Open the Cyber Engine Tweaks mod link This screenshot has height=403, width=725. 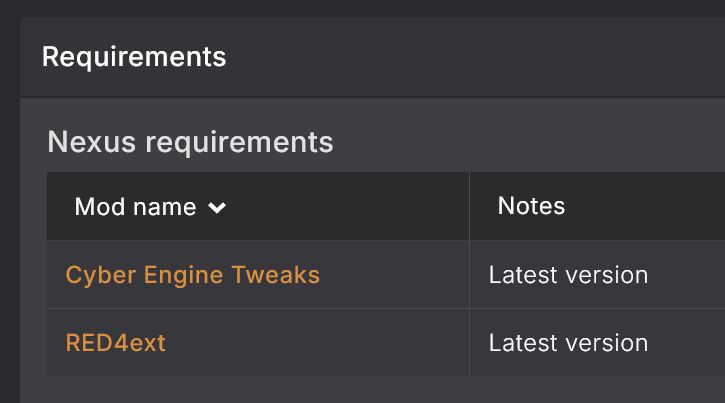tap(192, 274)
